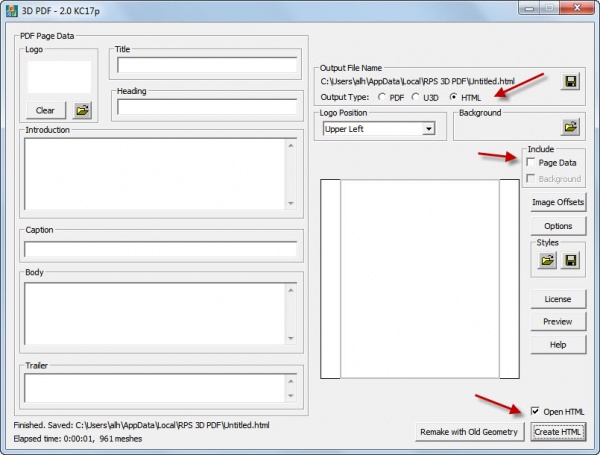This screenshot has height=455, width=600.
Task: Open Image Offsets dialog
Action: (558, 202)
